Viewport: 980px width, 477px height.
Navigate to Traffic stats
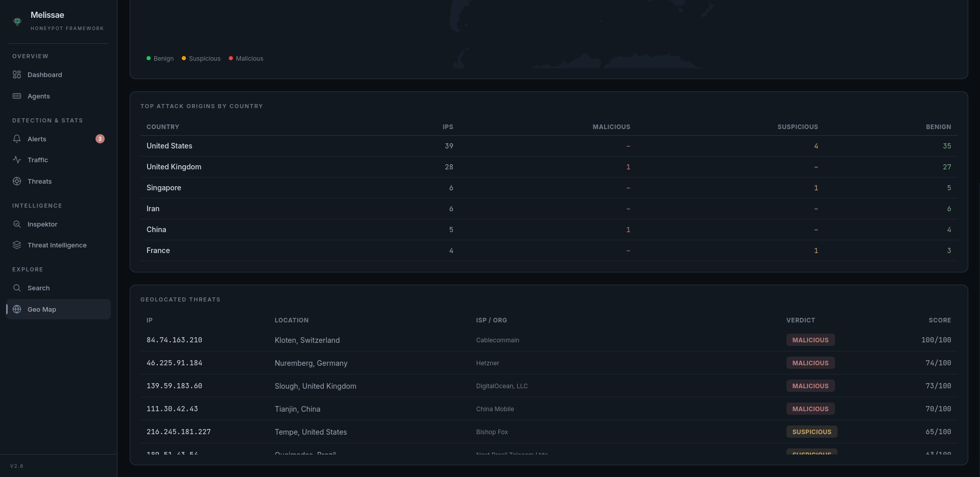[x=58, y=160]
